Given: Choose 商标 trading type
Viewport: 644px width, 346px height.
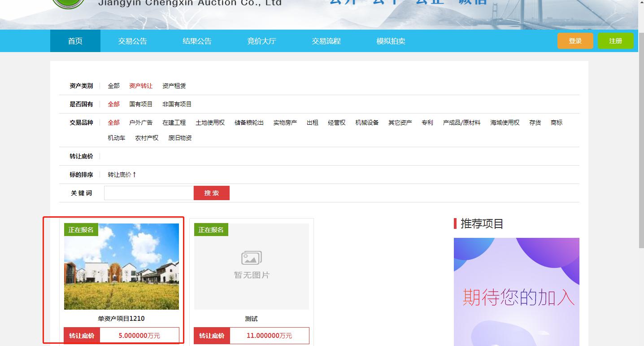Looking at the screenshot, I should 557,123.
